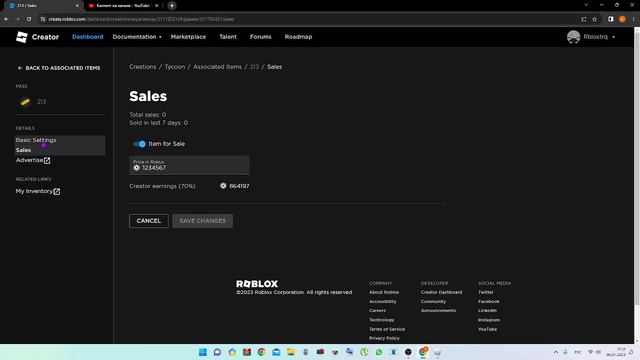Open My Inventory link

point(38,191)
